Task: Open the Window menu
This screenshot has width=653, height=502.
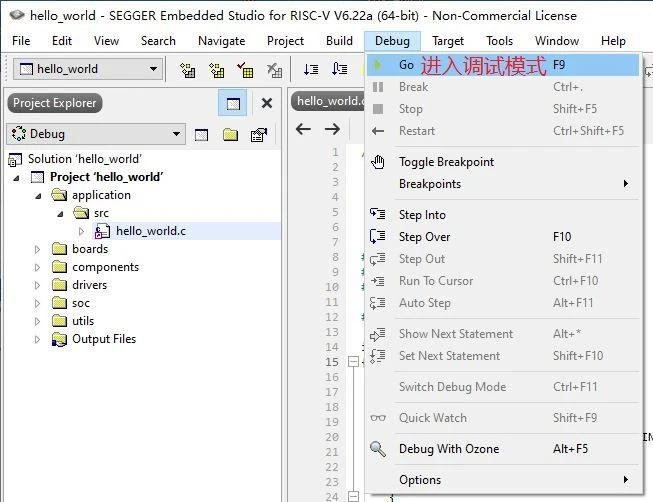Action: 557,41
